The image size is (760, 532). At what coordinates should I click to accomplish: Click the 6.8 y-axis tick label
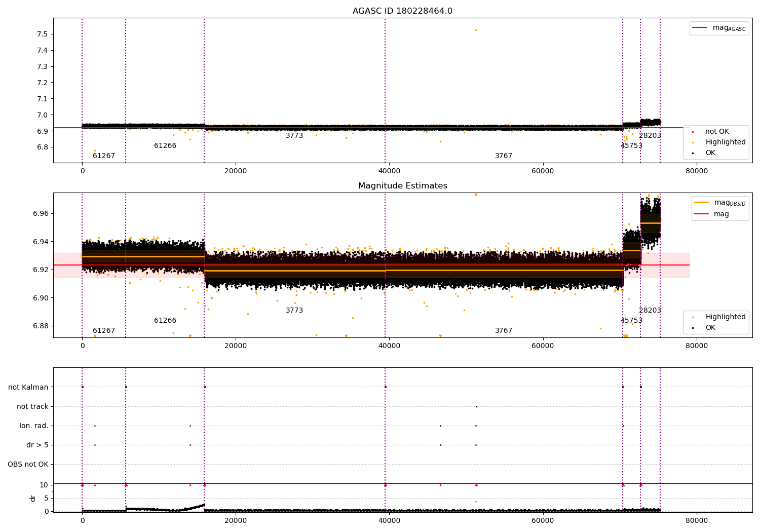(43, 148)
